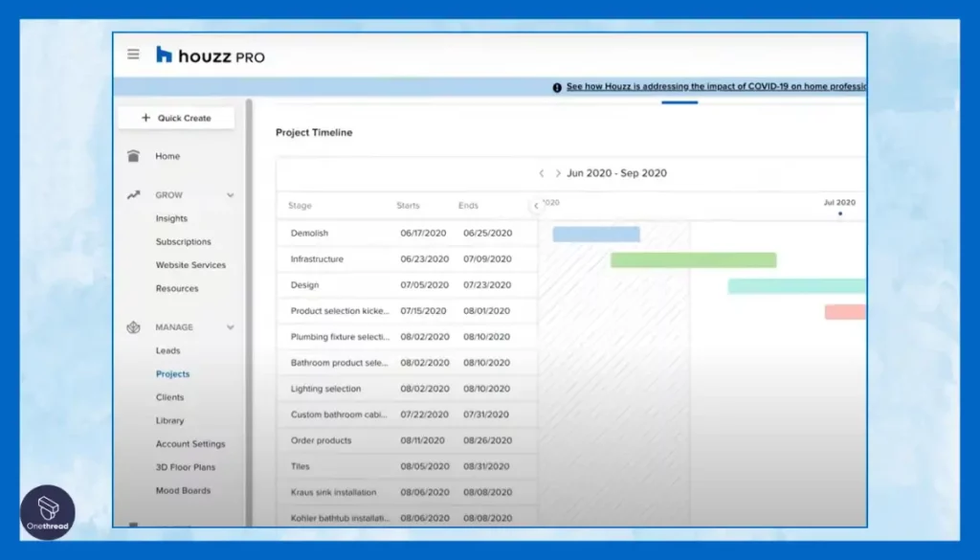The width and height of the screenshot is (980, 560).
Task: Click the COVID-19 notice info icon
Action: point(557,87)
